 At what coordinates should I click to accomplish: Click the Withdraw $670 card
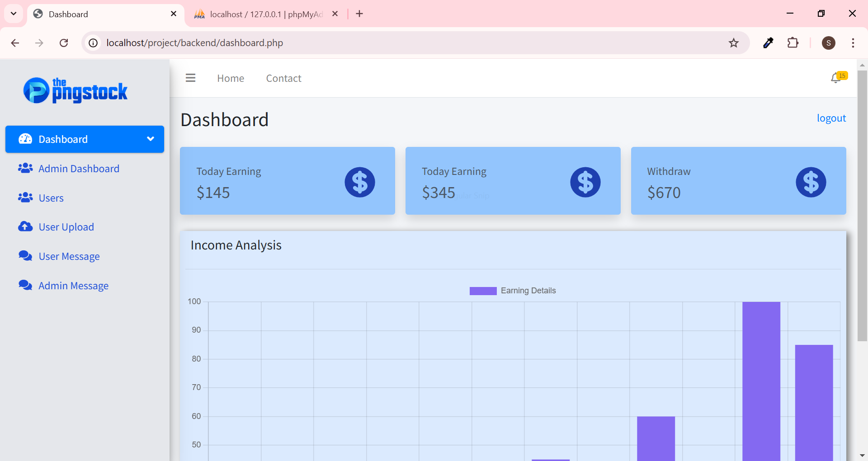739,181
